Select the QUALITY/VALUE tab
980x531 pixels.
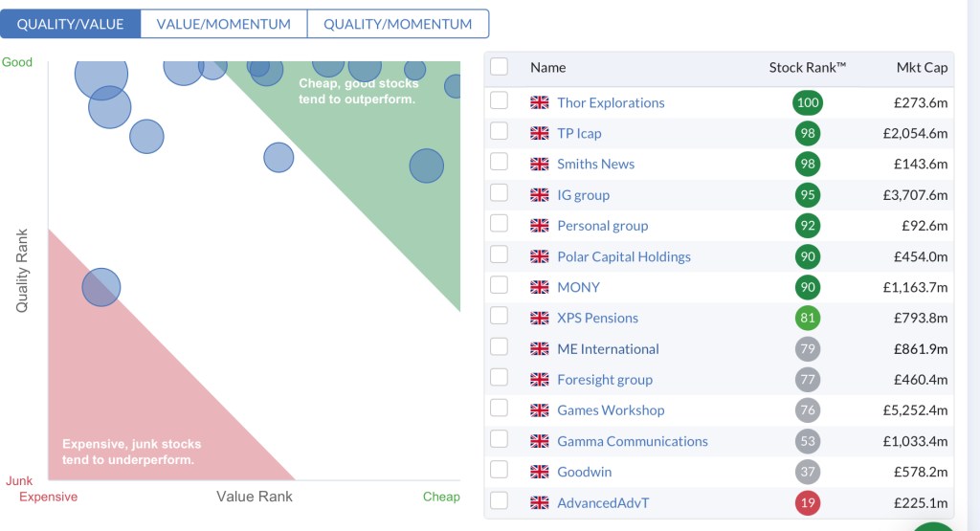[x=71, y=24]
